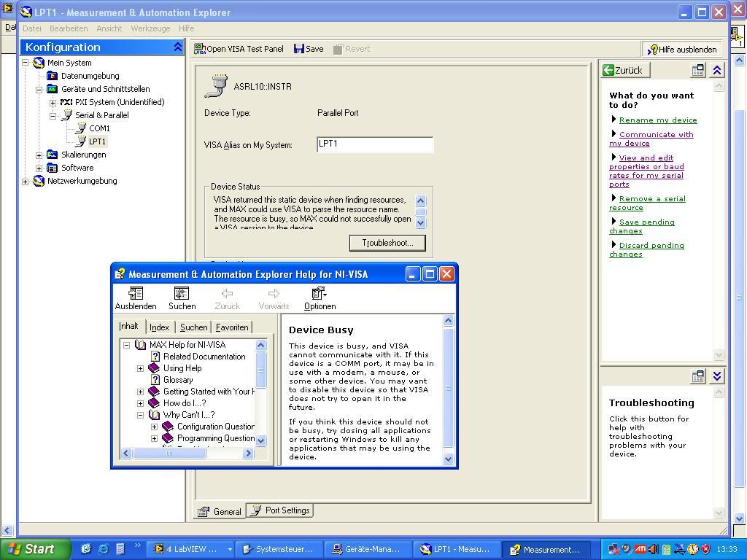Expand Configuration Questions book
747x560 pixels.
coord(155,427)
